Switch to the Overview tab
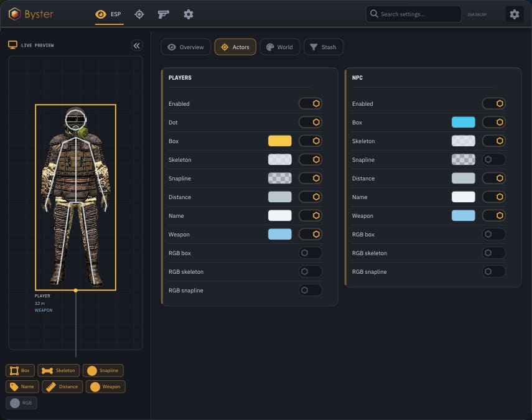 pos(185,47)
